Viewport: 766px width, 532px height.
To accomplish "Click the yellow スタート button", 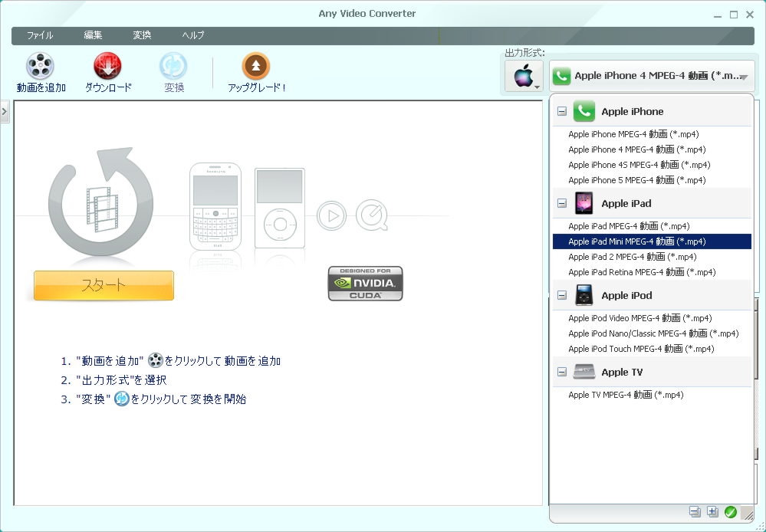I will coord(104,285).
